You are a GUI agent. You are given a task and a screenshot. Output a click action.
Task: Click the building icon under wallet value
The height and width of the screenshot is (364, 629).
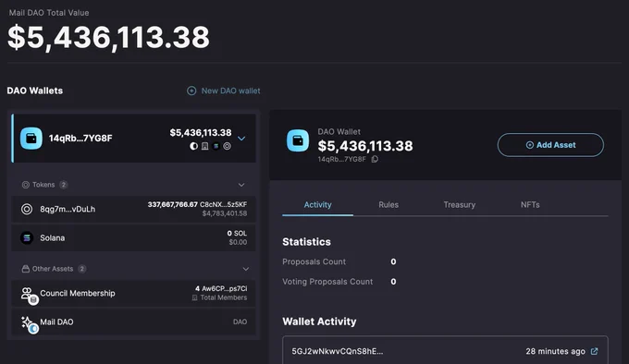tap(205, 146)
